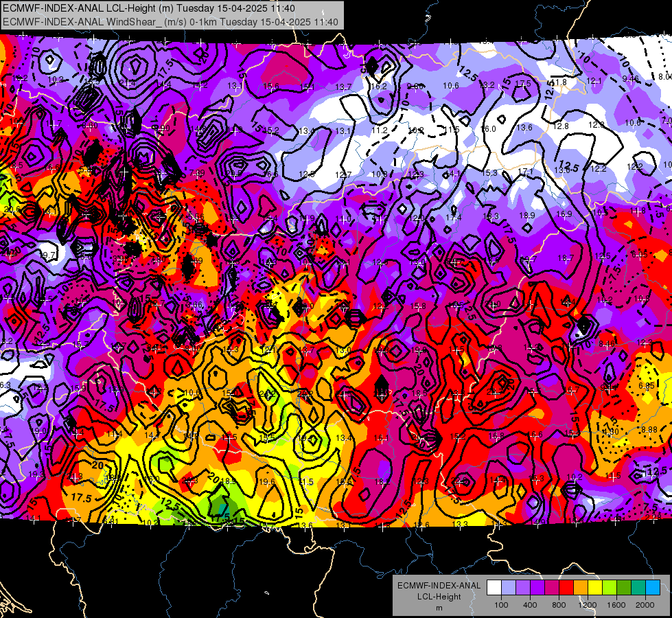Click the grid value 9.46 on the map
Image resolution: width=672 pixels, height=618 pixels.
(x=630, y=78)
